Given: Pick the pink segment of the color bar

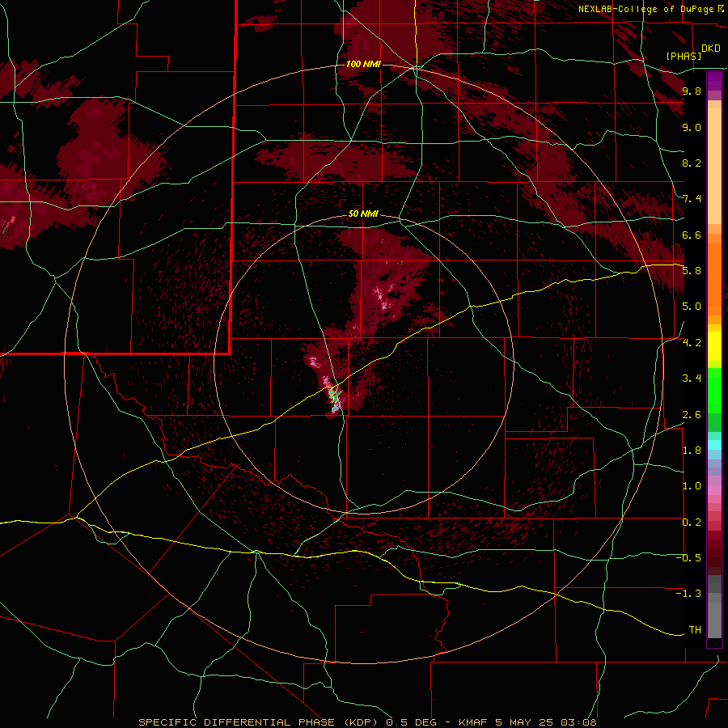Looking at the screenshot, I should pos(714,490).
